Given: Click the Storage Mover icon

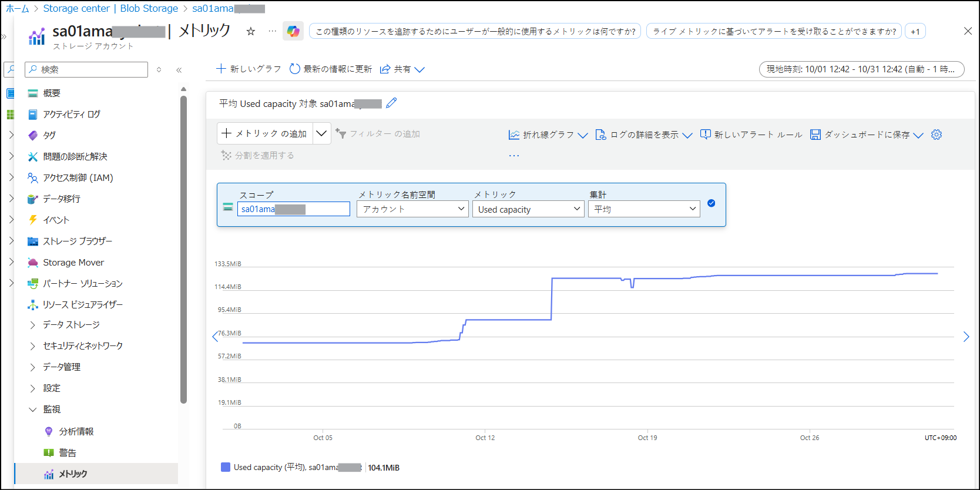Looking at the screenshot, I should point(33,263).
